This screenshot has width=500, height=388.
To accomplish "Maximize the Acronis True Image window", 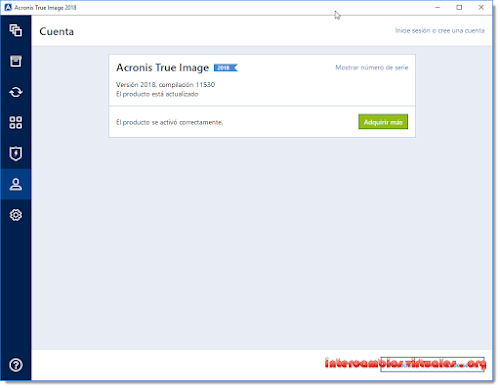I will (459, 7).
